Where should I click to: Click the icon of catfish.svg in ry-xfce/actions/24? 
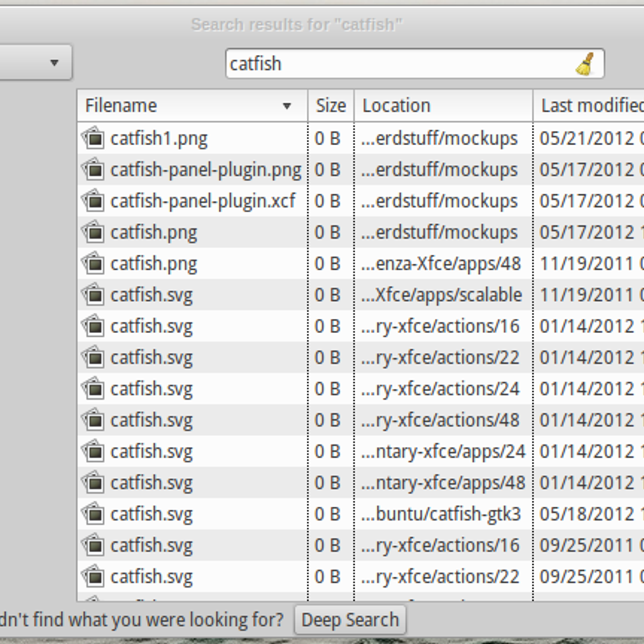coord(93,389)
